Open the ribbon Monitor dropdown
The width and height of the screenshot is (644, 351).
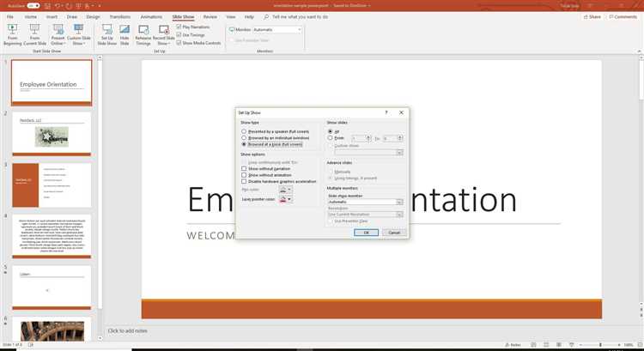tap(300, 29)
